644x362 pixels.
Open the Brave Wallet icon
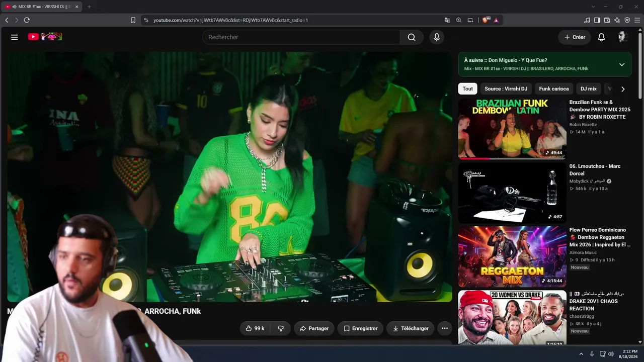[607, 20]
